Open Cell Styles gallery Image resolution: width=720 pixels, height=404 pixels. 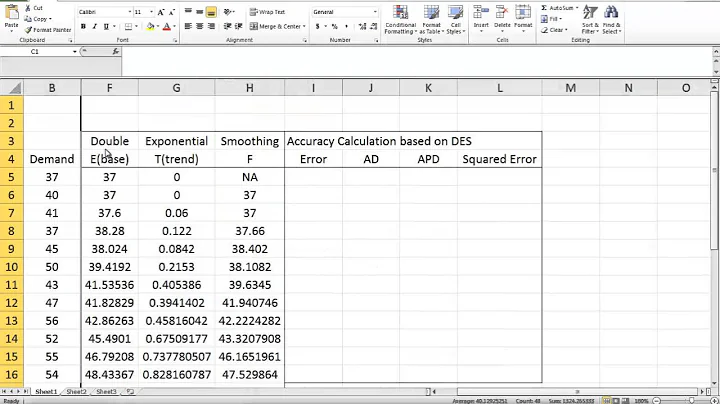(x=456, y=20)
